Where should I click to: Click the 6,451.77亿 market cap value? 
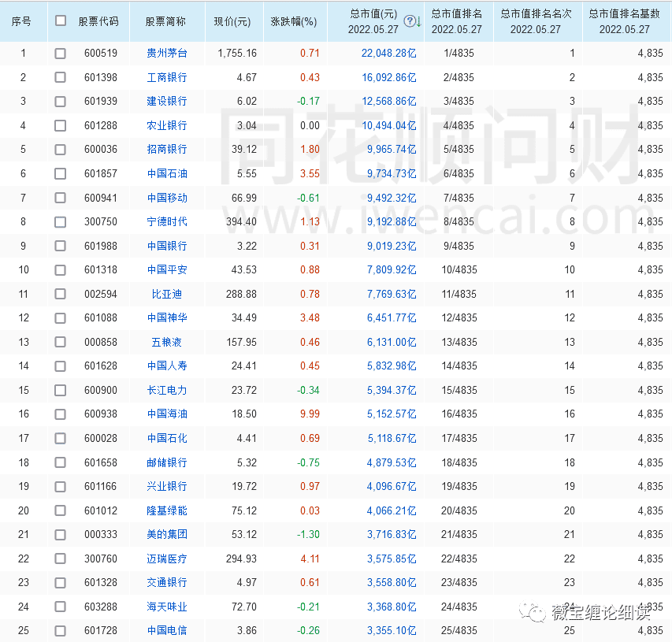point(392,318)
